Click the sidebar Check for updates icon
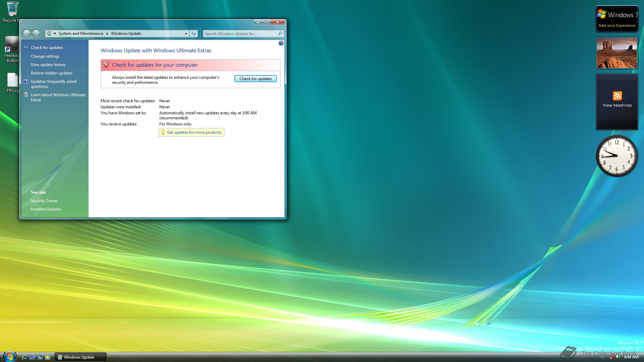 click(x=26, y=48)
